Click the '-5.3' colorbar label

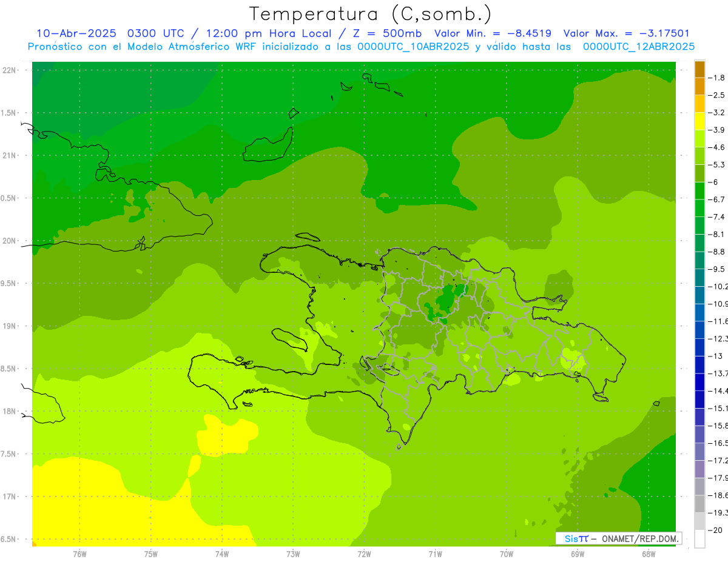tap(716, 164)
